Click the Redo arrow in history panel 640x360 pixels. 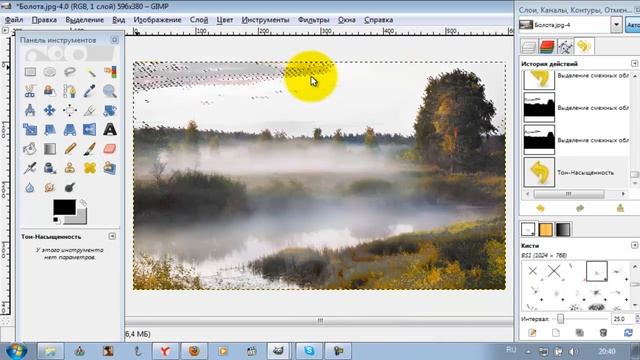tap(580, 208)
